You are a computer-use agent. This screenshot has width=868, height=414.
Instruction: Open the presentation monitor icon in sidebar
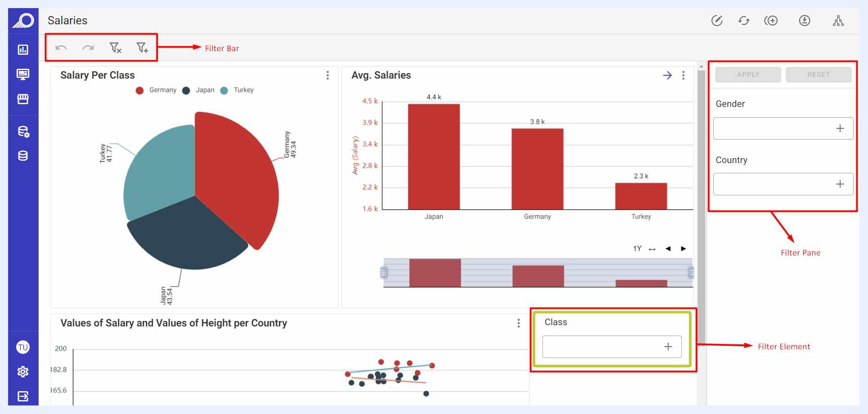23,74
